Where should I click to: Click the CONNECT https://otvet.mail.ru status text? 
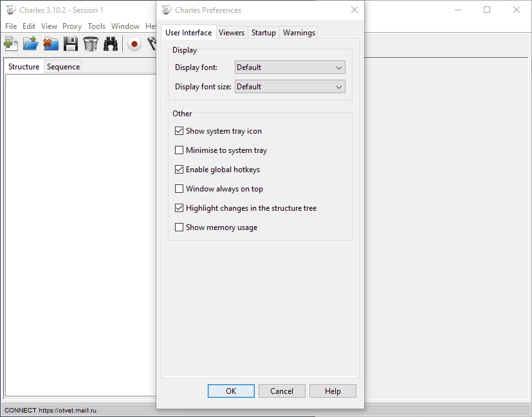50,410
